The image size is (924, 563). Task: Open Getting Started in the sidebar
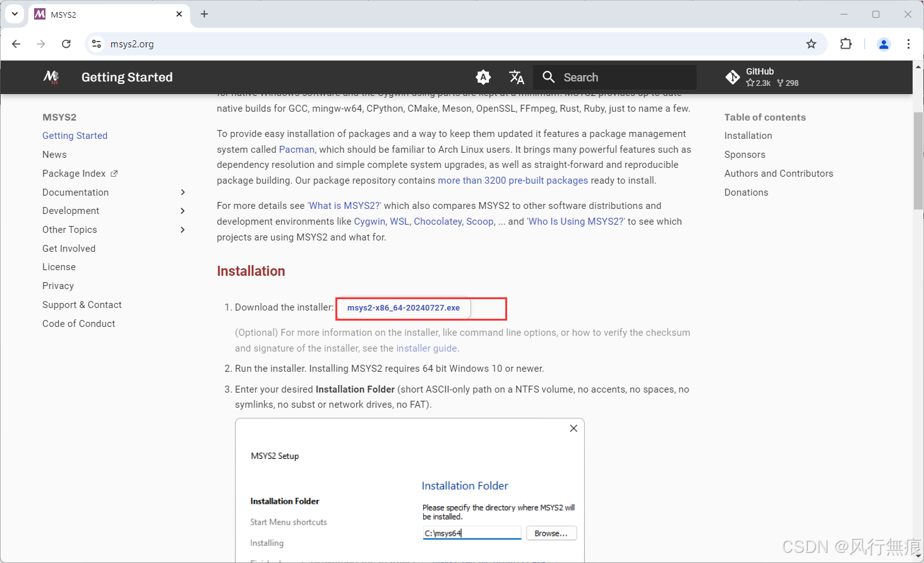click(75, 136)
